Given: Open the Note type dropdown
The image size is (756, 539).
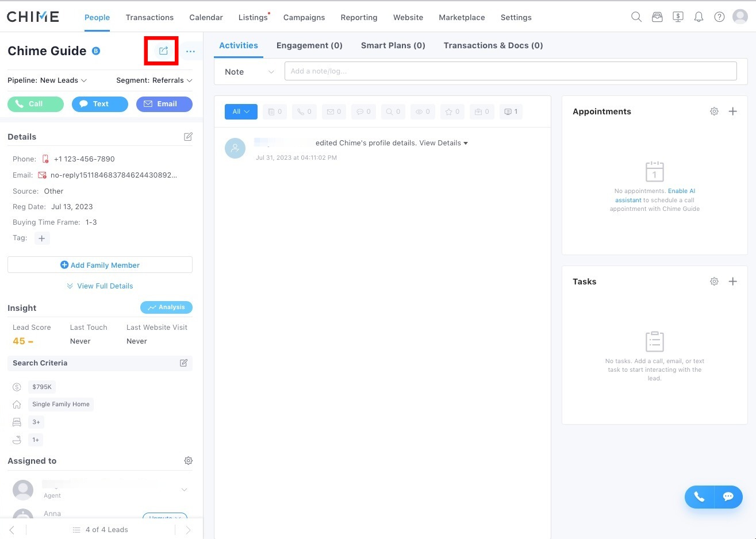Looking at the screenshot, I should pos(250,72).
